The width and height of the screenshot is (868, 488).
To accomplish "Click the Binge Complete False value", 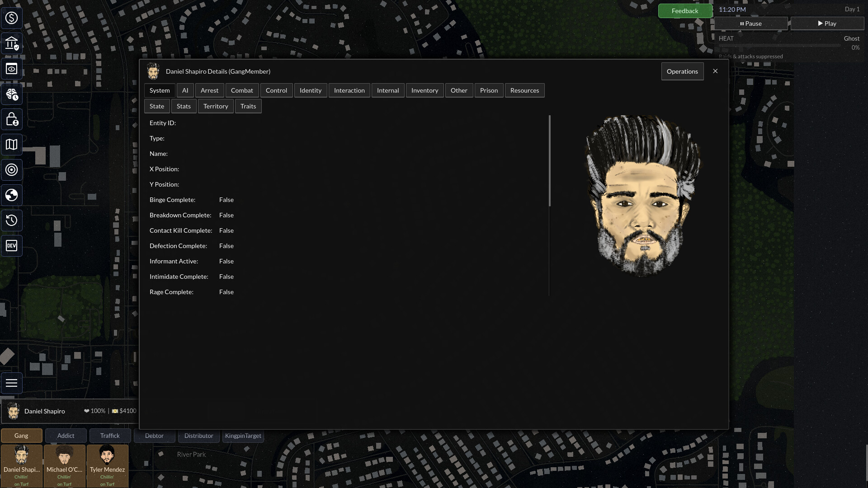I will click(x=226, y=200).
